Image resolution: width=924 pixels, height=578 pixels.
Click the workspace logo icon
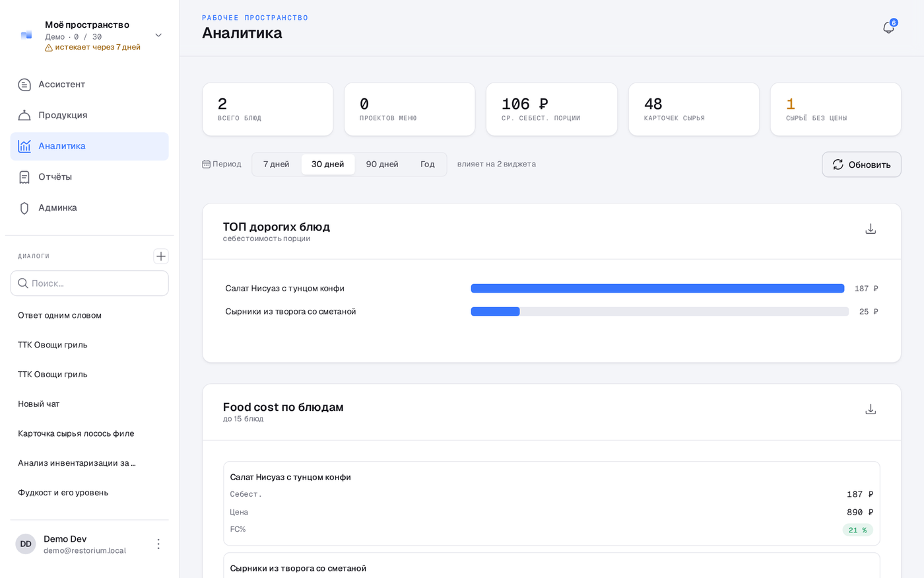[x=26, y=35]
